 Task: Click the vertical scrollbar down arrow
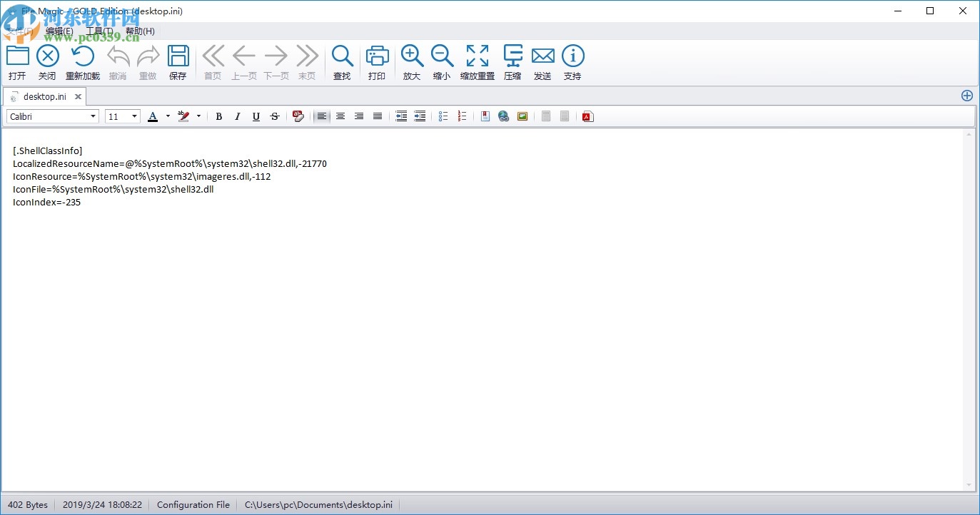click(969, 485)
